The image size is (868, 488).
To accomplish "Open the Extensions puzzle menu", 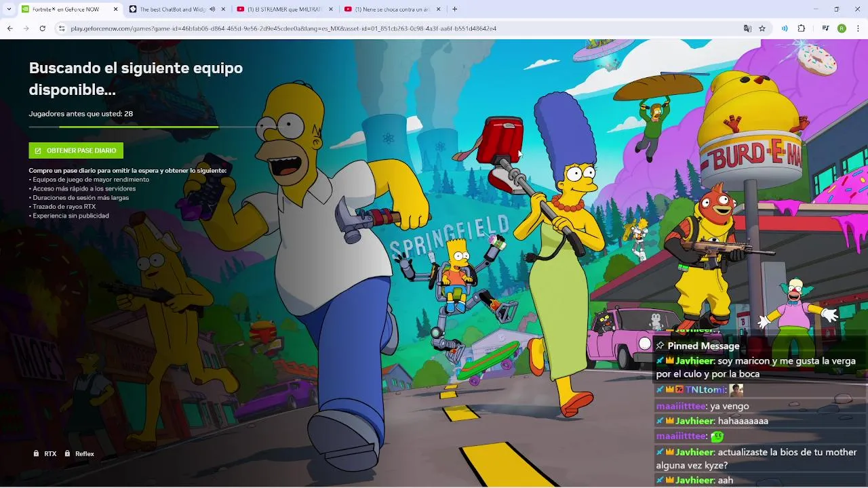I will (x=801, y=28).
